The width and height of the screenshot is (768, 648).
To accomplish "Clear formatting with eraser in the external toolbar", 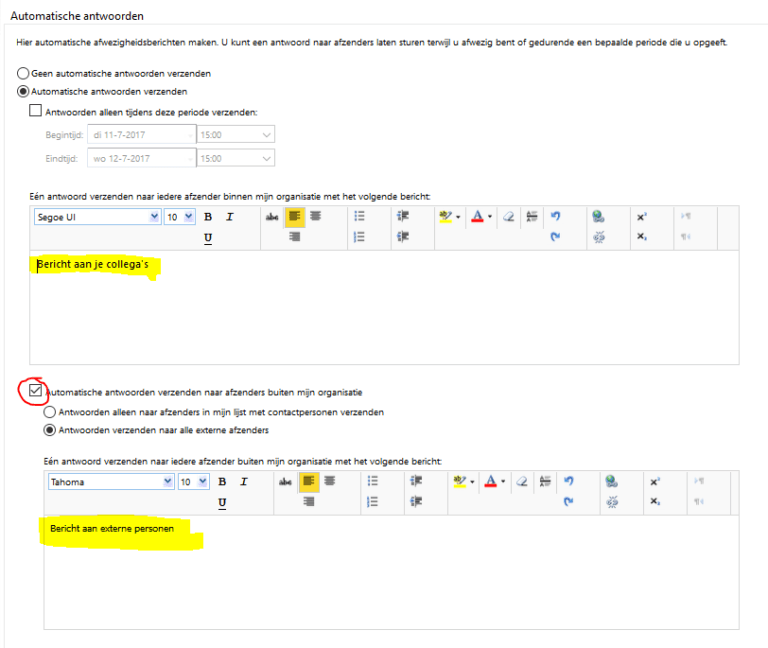I will click(522, 481).
